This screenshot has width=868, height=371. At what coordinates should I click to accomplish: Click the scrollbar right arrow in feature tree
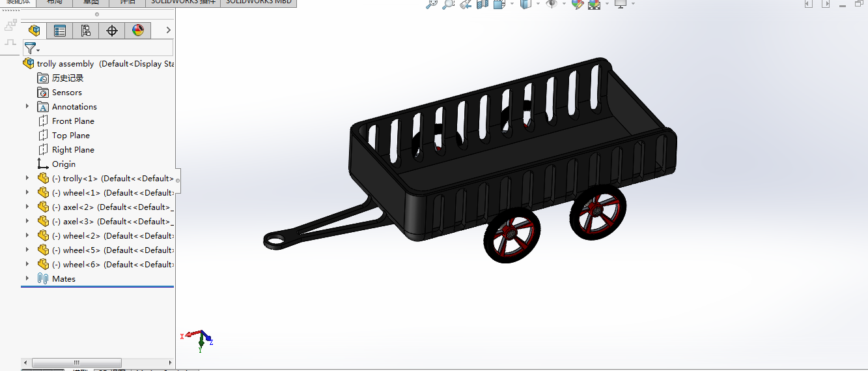tap(169, 363)
